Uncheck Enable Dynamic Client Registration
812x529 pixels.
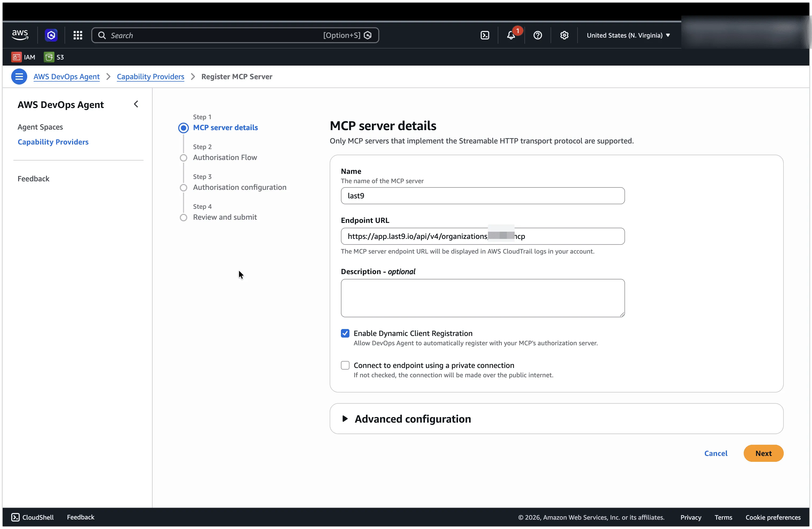tap(345, 333)
